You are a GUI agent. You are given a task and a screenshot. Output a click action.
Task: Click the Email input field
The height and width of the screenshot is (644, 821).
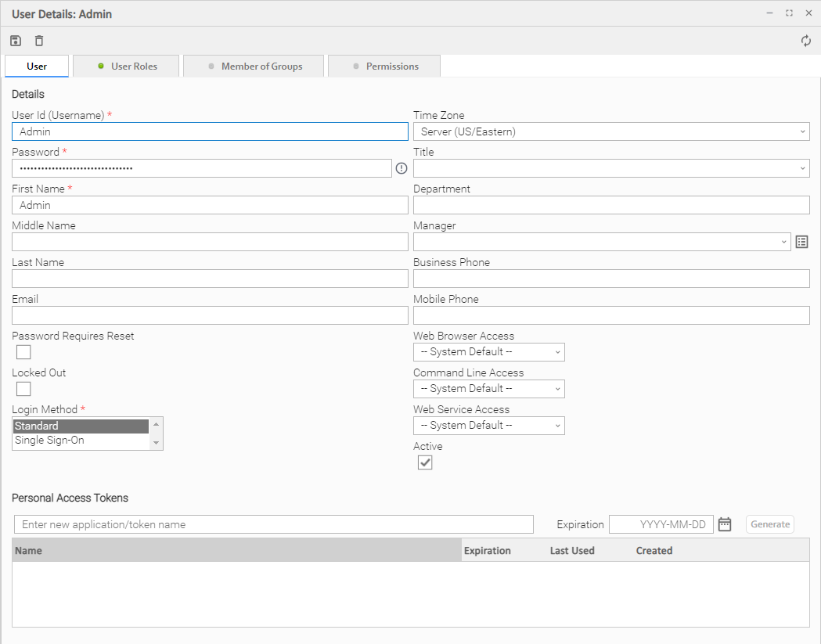(210, 315)
